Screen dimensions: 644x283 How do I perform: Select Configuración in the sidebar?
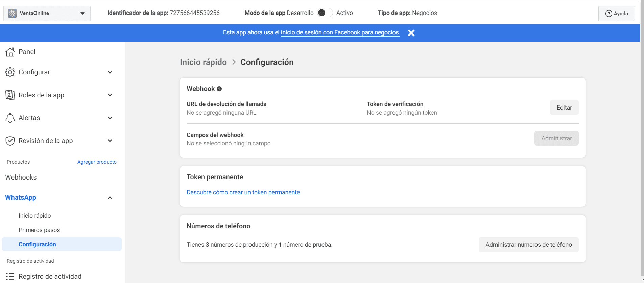62,244
